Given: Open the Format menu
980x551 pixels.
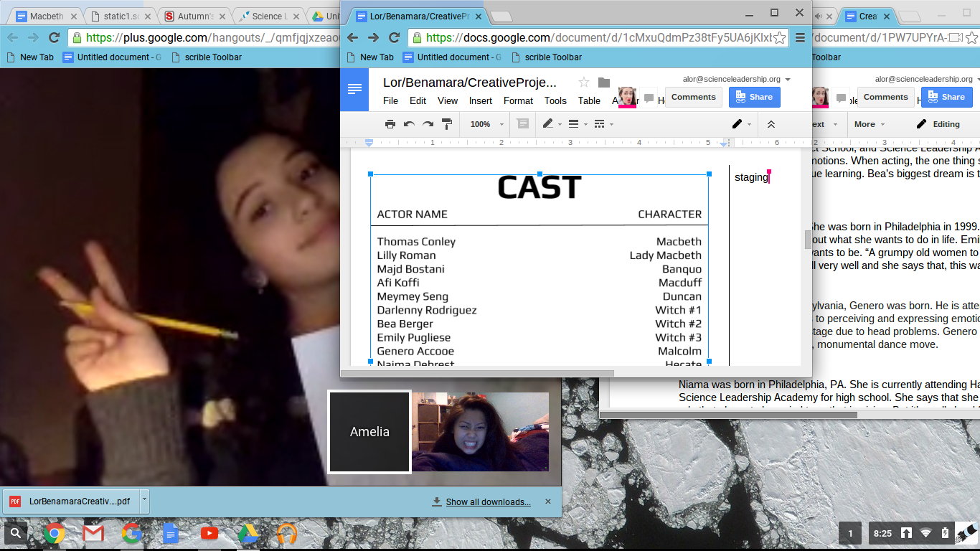Looking at the screenshot, I should pyautogui.click(x=518, y=101).
